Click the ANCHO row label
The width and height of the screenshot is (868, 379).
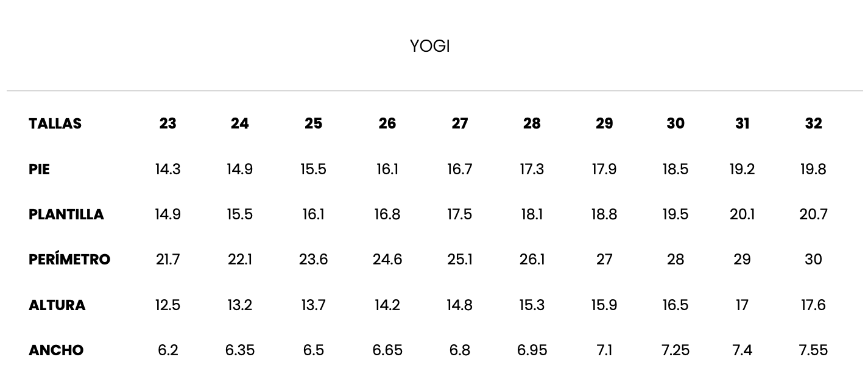click(56, 350)
